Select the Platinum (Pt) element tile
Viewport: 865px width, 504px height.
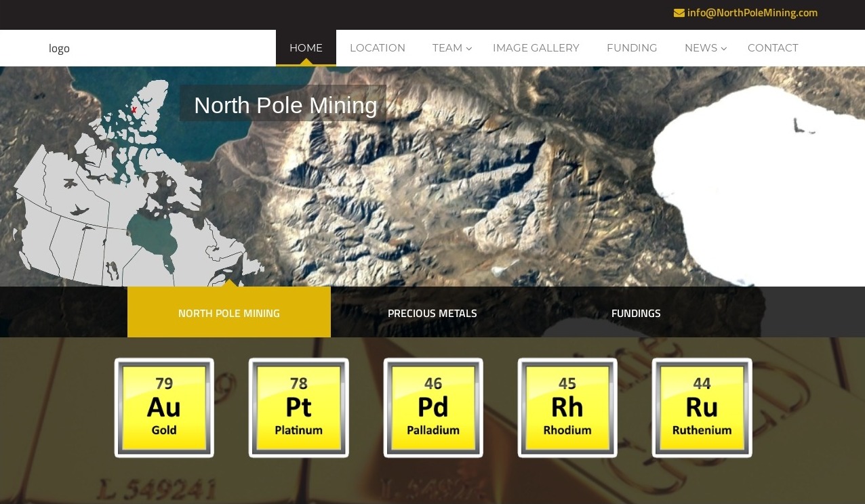point(298,408)
